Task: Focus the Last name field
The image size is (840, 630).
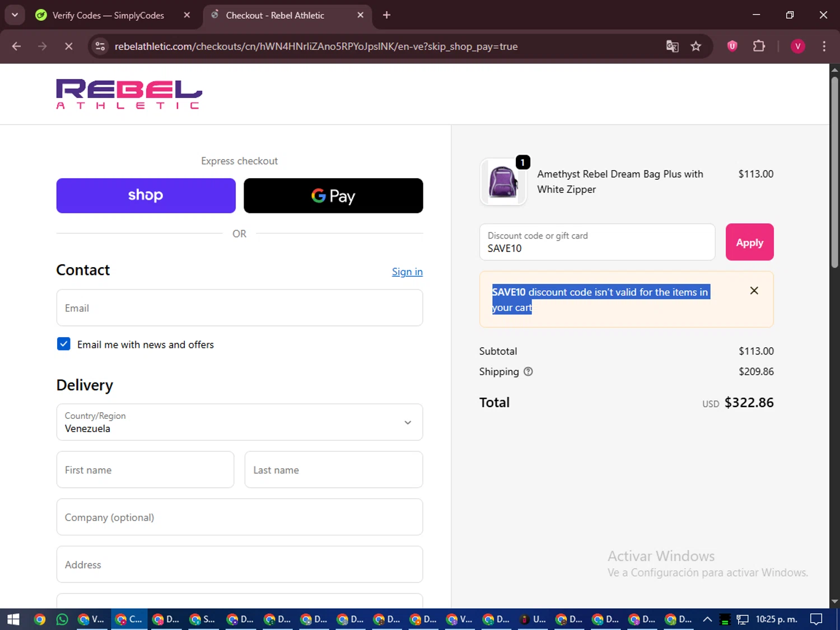Action: click(334, 470)
